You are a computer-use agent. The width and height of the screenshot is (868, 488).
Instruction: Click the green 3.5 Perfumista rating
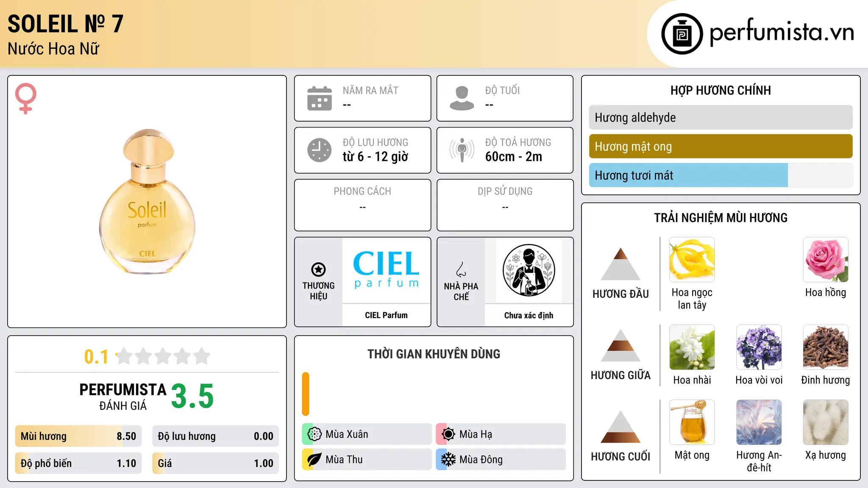[x=192, y=396]
